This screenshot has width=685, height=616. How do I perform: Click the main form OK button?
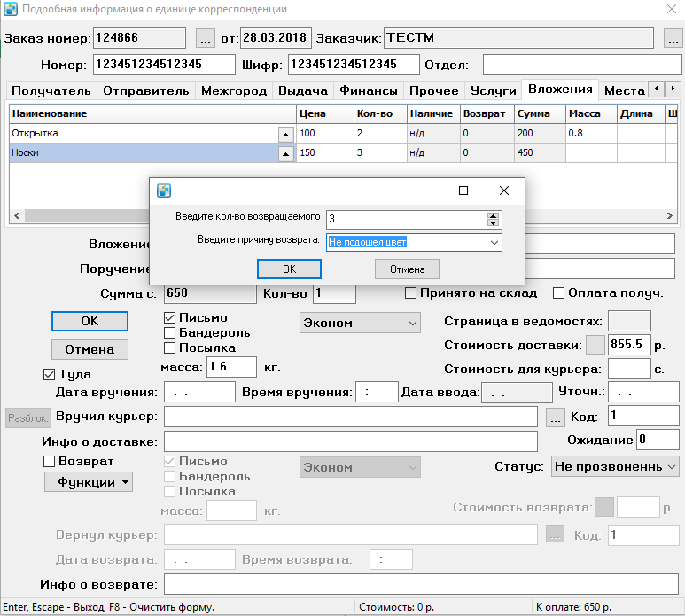tap(90, 322)
